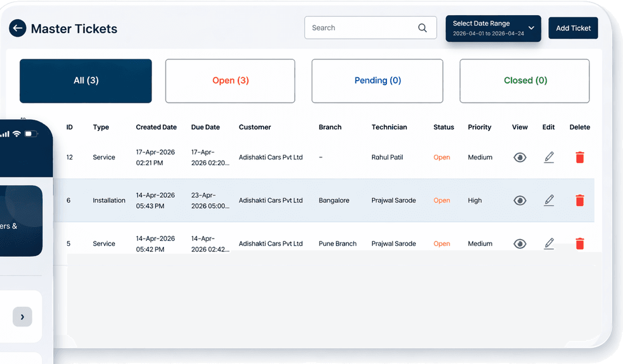
Task: Open the Select Date Range dropdown
Action: click(x=493, y=28)
